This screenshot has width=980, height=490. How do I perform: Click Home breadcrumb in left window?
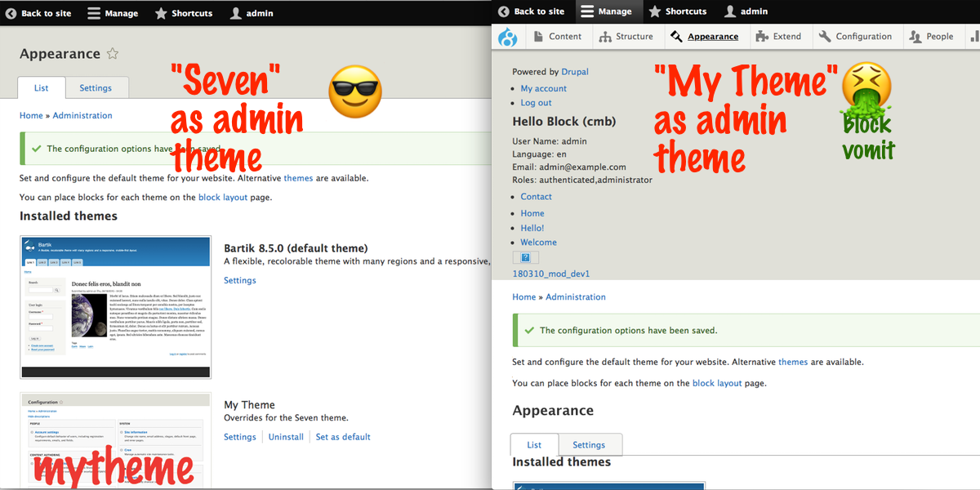31,116
